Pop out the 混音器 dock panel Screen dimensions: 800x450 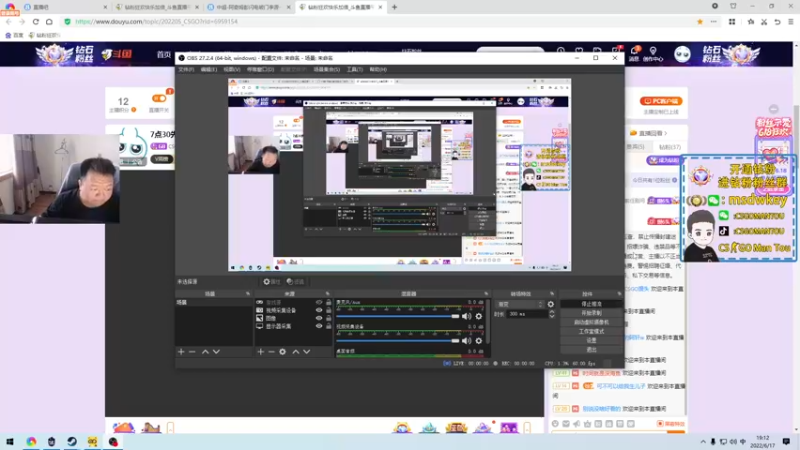click(486, 294)
